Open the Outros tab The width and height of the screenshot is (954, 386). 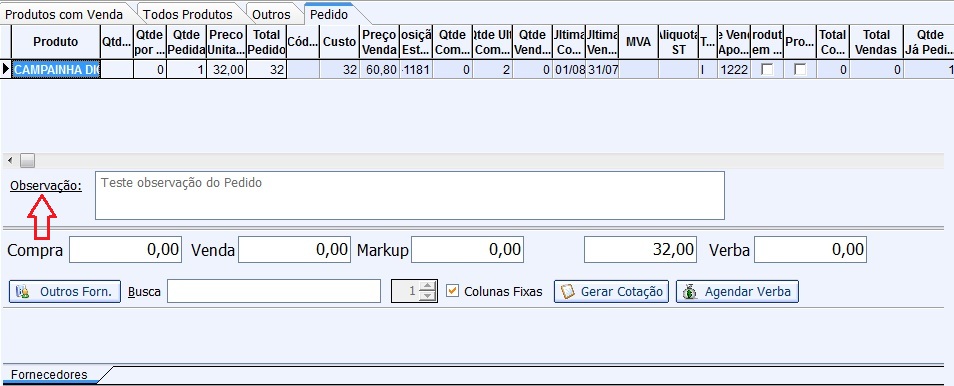pos(271,14)
